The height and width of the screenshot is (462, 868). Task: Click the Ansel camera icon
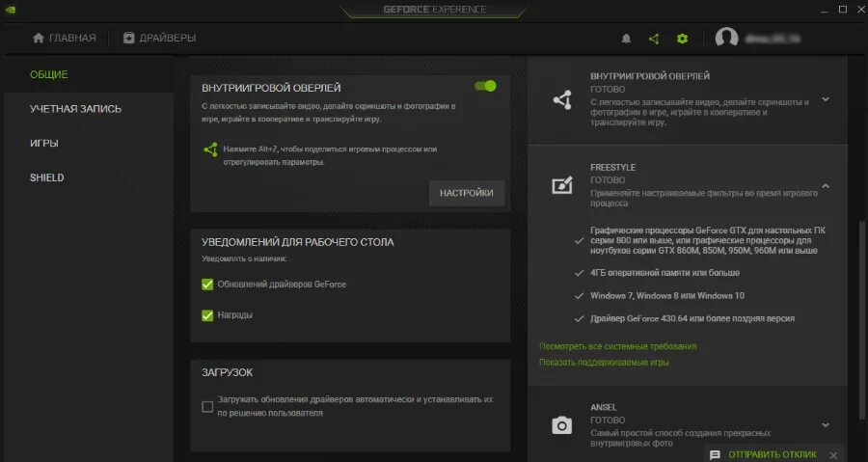click(x=562, y=425)
